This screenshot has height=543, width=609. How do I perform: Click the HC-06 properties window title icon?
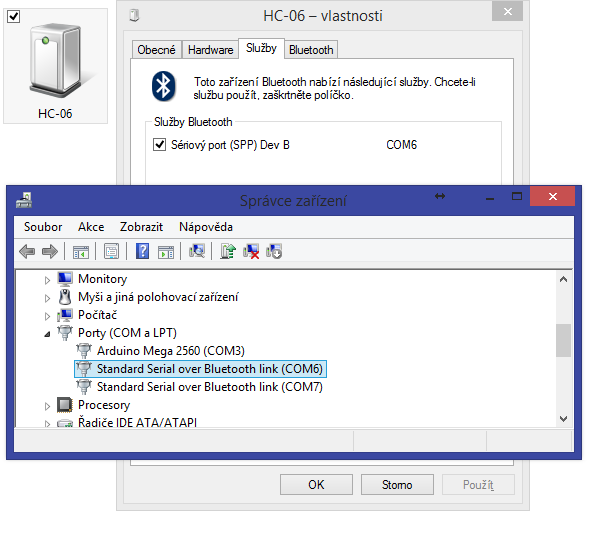134,16
